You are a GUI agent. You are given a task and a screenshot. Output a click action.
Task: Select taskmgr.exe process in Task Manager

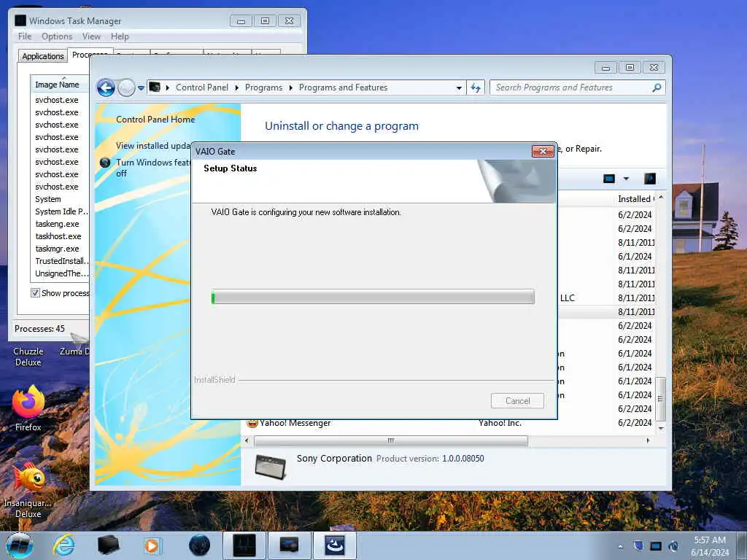tap(57, 249)
